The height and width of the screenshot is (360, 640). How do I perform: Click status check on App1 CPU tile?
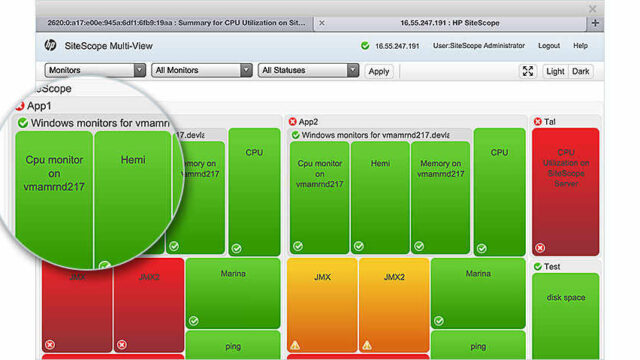(236, 248)
